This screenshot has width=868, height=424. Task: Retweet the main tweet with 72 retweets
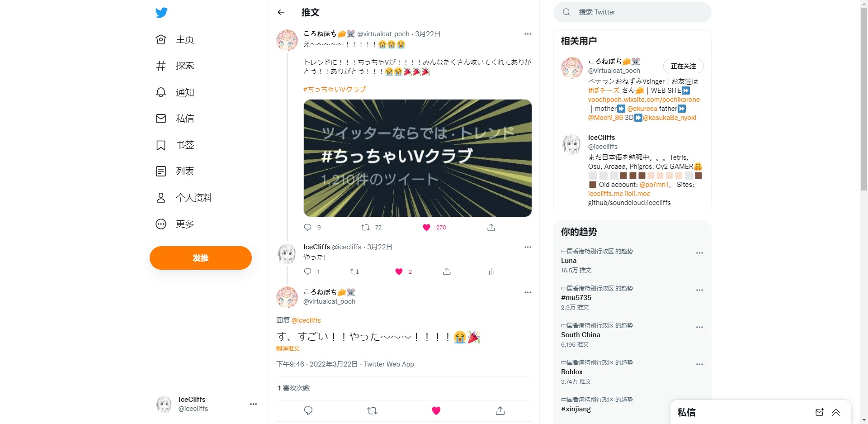[365, 227]
